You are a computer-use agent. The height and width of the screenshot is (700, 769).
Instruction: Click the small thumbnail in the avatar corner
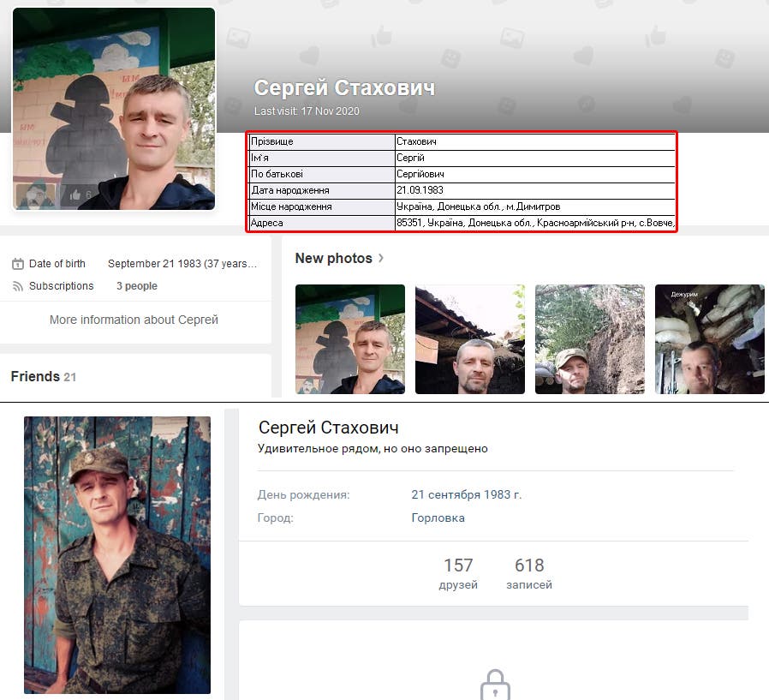point(35,195)
